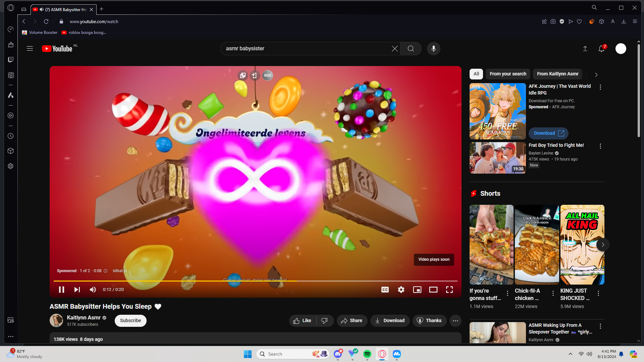Open options for Chick-fil-A chicken short
Viewport: 644px width, 362px height.
tap(553, 294)
